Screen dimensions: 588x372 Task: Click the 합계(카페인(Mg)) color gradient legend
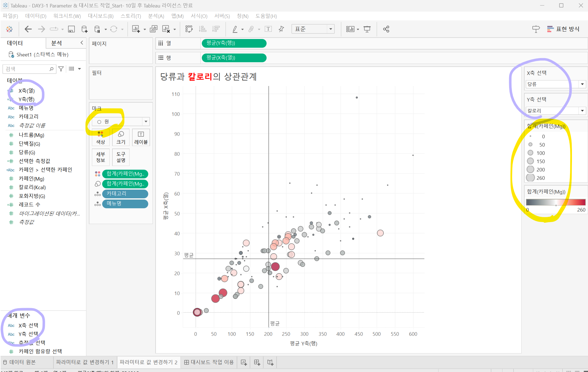click(556, 202)
